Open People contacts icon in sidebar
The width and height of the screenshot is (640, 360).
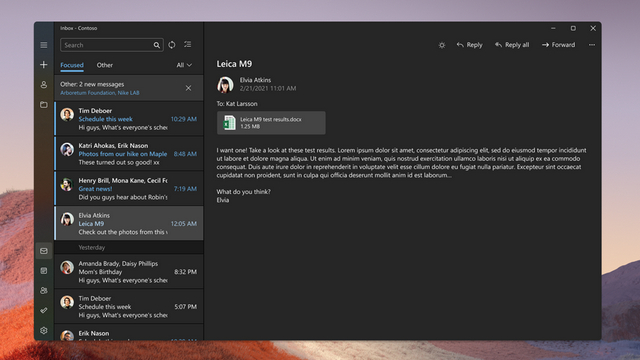(x=44, y=290)
